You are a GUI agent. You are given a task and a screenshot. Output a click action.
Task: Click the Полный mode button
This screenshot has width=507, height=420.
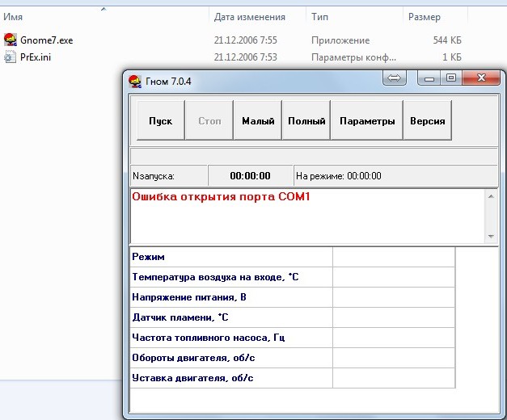[x=306, y=120]
